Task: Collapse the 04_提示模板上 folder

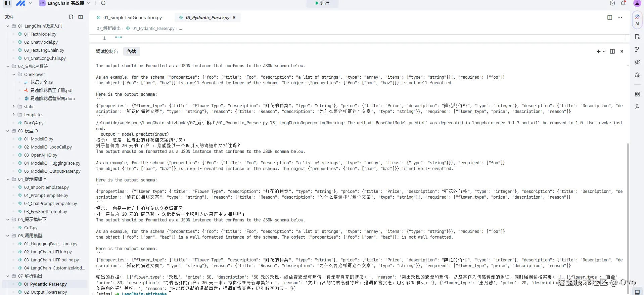Action: click(x=8, y=179)
